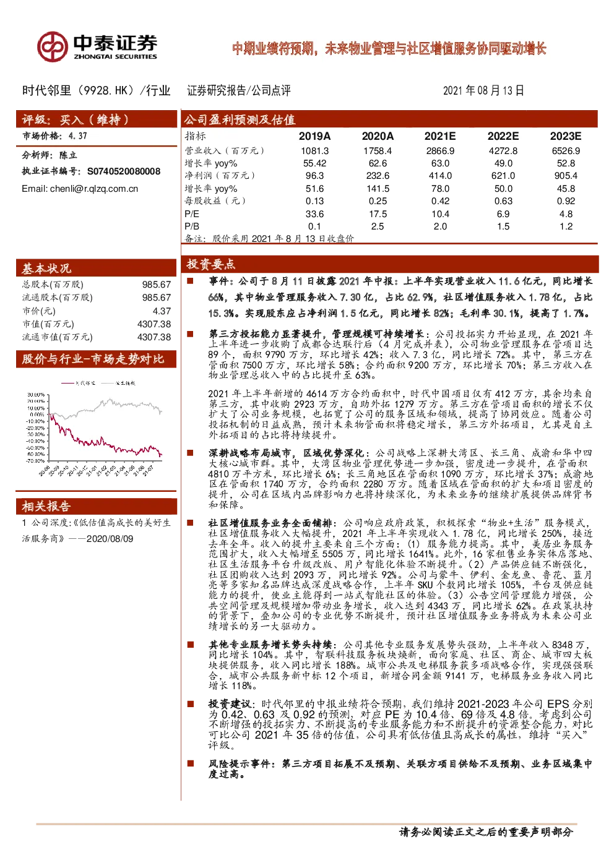Click the 2023E net profit value 905.4
The image size is (614, 868).
pyautogui.click(x=566, y=176)
